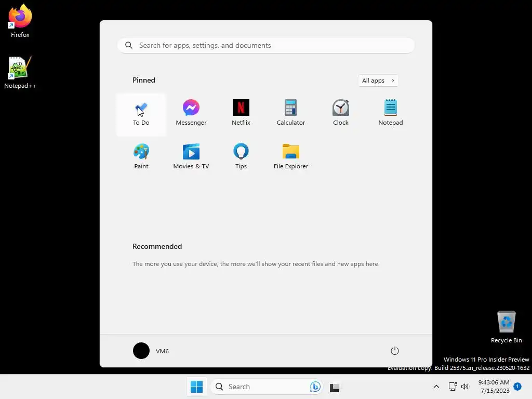Viewport: 532px width, 399px height.
Task: Show hidden icons in system tray
Action: [x=436, y=387]
